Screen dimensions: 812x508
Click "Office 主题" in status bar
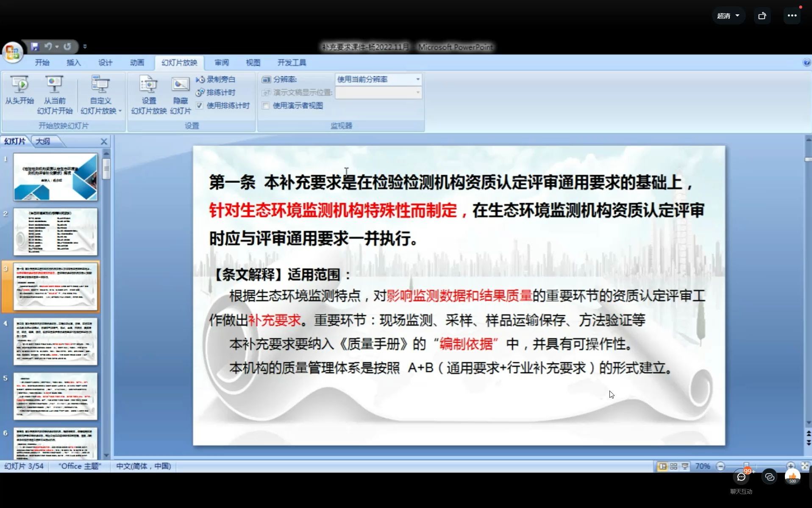(80, 466)
